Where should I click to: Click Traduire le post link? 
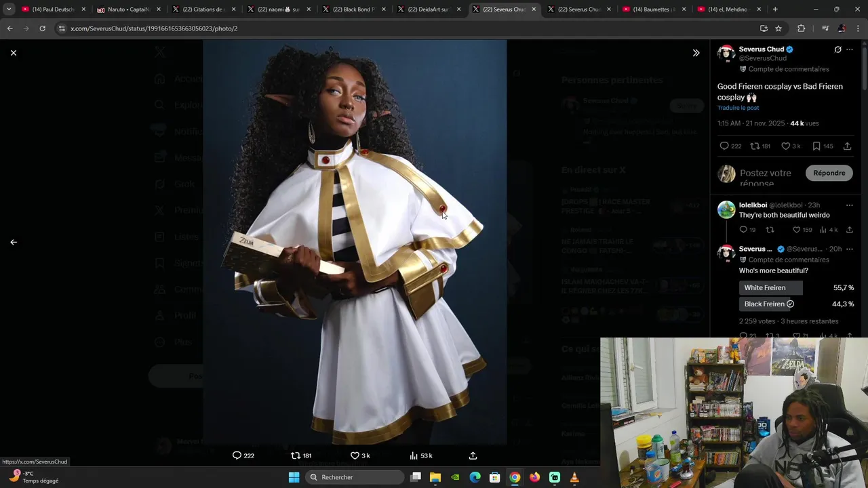point(738,108)
